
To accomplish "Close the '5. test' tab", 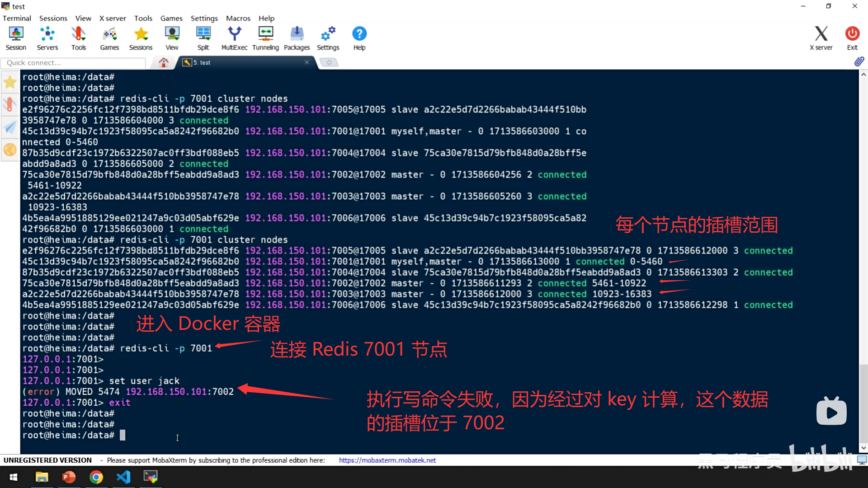I will point(307,62).
